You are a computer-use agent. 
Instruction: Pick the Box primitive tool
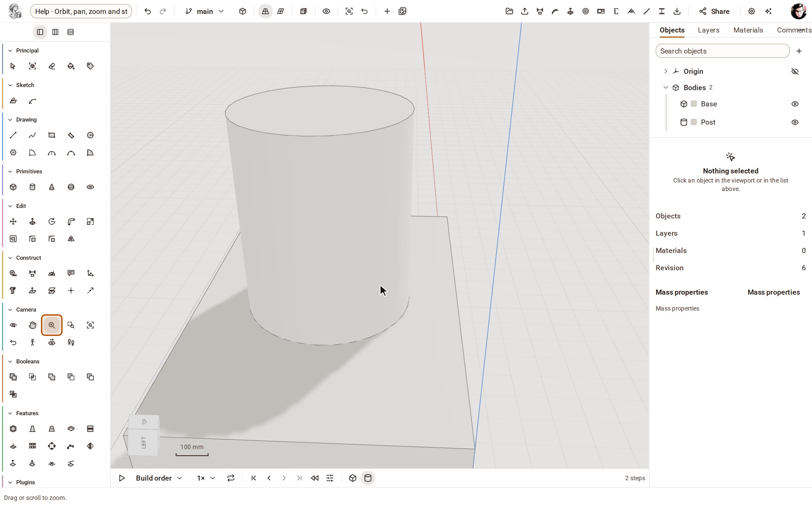pyautogui.click(x=13, y=187)
